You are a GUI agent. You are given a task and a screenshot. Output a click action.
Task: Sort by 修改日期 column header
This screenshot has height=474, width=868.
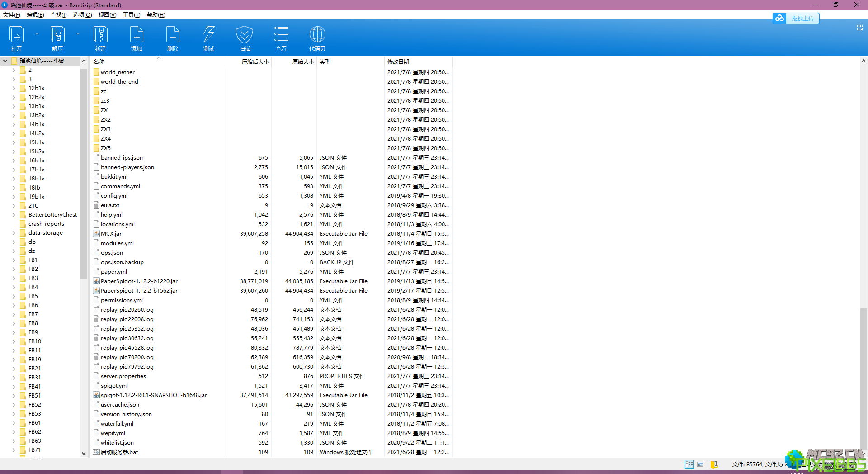[418, 62]
